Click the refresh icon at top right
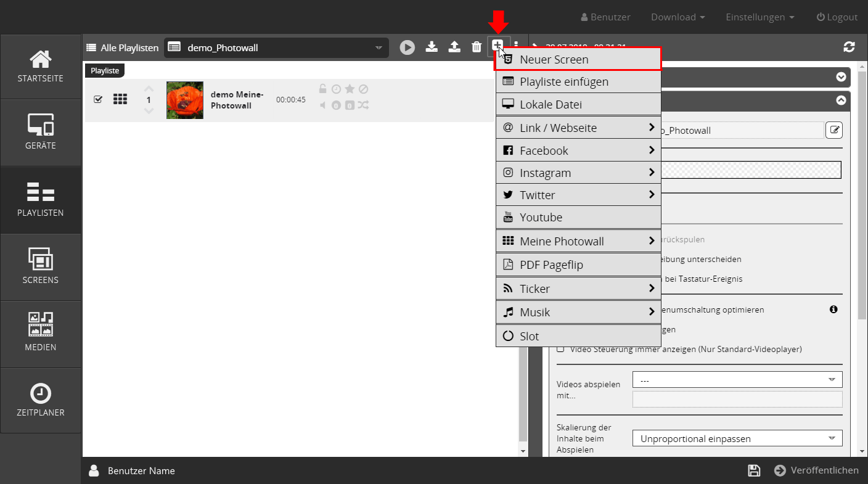The width and height of the screenshot is (868, 484). tap(849, 47)
